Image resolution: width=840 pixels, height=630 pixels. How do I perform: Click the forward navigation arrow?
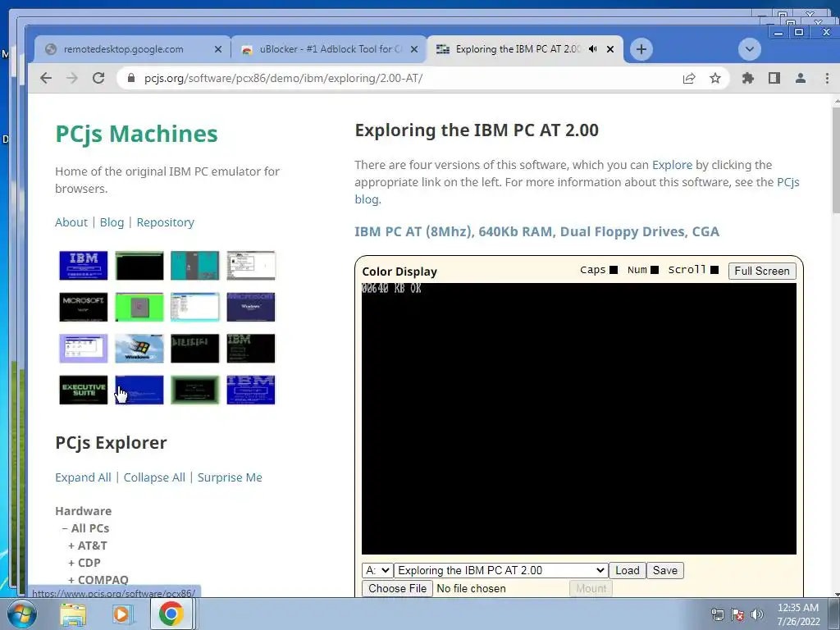(72, 78)
